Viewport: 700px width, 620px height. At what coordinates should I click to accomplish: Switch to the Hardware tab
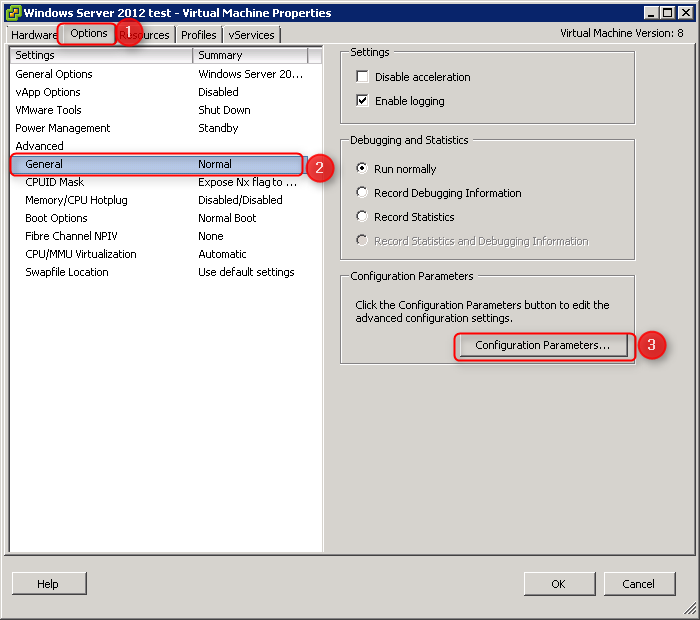[33, 35]
